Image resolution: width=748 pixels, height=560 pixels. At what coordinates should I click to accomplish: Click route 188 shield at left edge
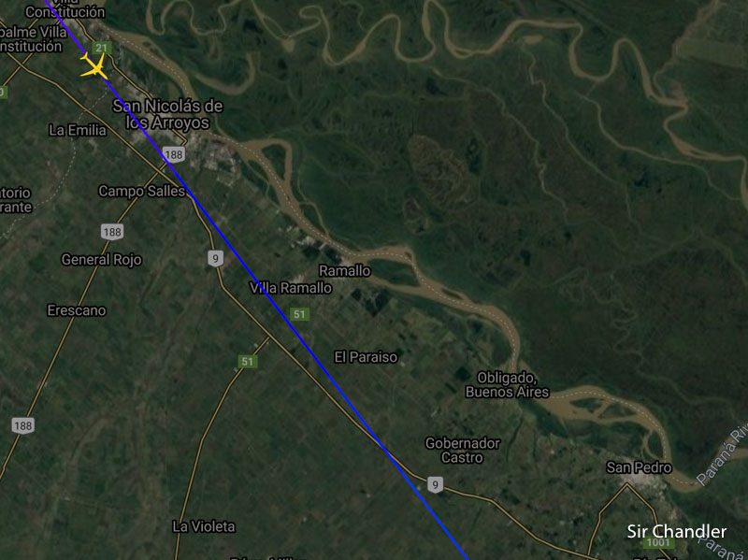[23, 425]
